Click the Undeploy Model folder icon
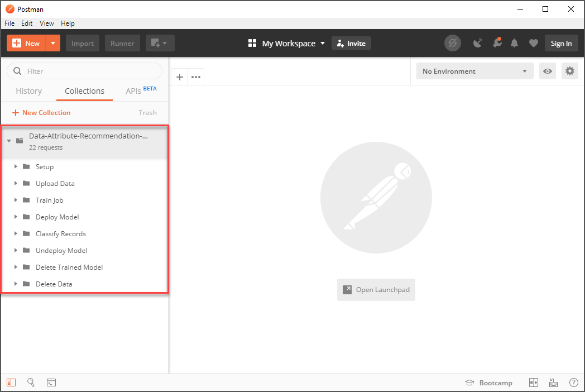The width and height of the screenshot is (585, 392). pyautogui.click(x=26, y=251)
